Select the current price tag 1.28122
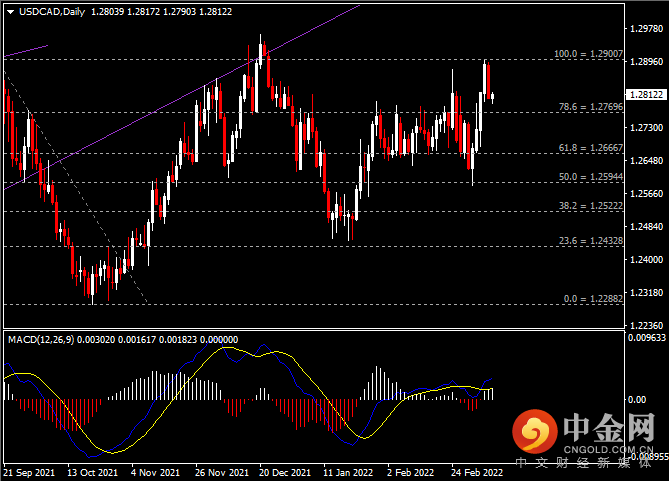Viewport: 669px width, 481px height. (645, 95)
